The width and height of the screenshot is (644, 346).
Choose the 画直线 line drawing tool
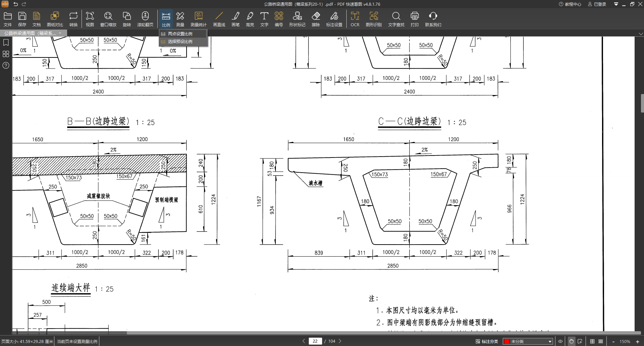[x=219, y=19]
